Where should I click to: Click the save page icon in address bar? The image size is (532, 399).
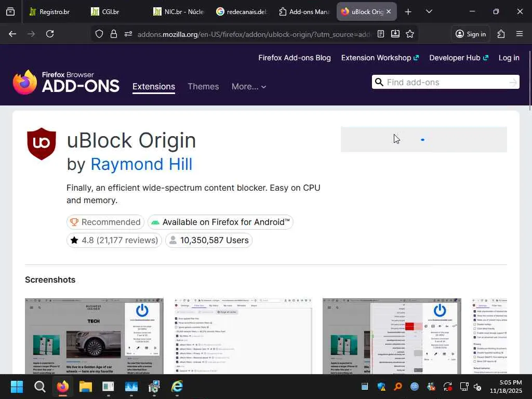395,34
